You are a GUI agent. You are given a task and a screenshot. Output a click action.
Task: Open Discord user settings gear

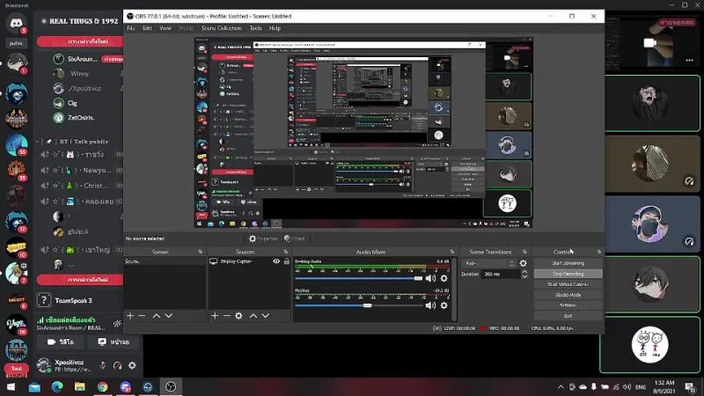[132, 365]
